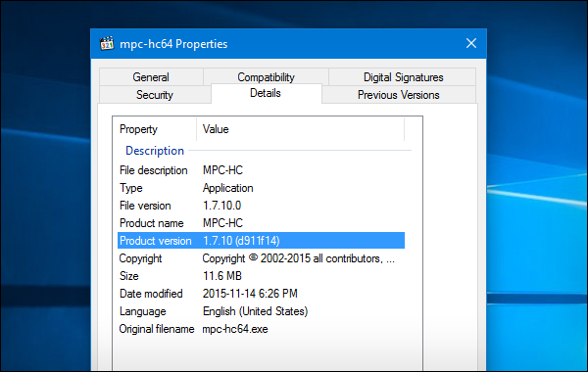
Task: Click the value 2015-11-14 6:26 PM
Action: (x=250, y=294)
